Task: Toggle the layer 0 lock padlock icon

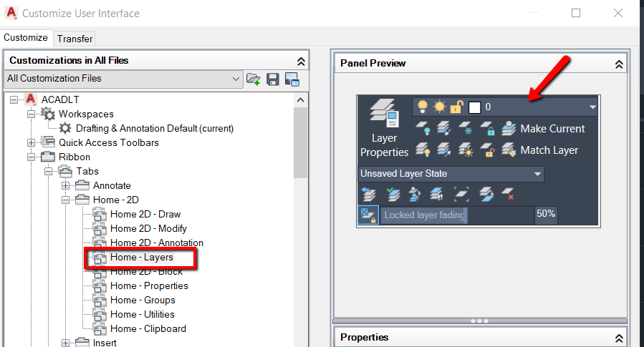Action: click(x=456, y=107)
